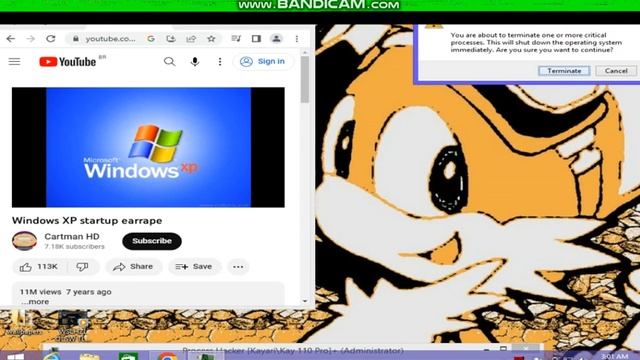Open Internet Explorer from the taskbar
The image size is (640, 360).
51,356
